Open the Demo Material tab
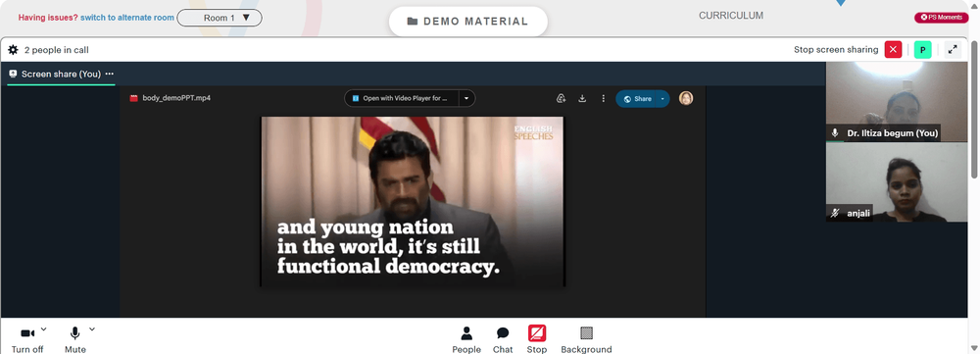This screenshot has width=980, height=354. [x=468, y=22]
